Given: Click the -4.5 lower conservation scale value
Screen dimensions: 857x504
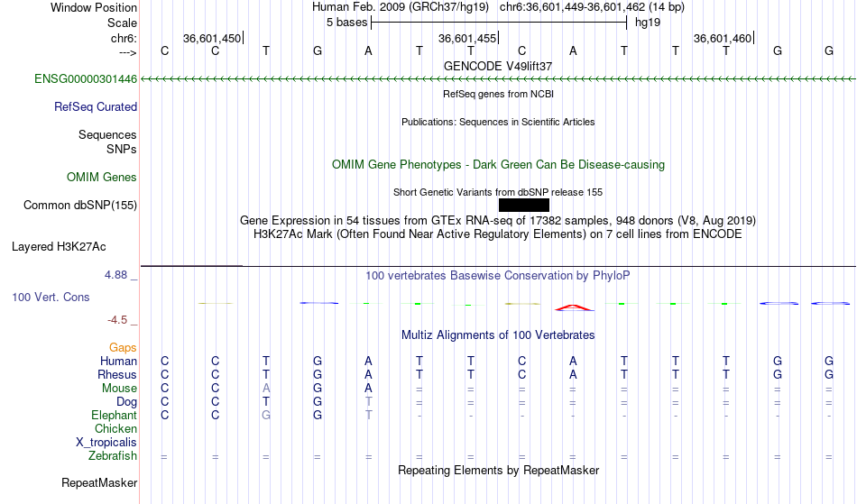Looking at the screenshot, I should tap(117, 320).
